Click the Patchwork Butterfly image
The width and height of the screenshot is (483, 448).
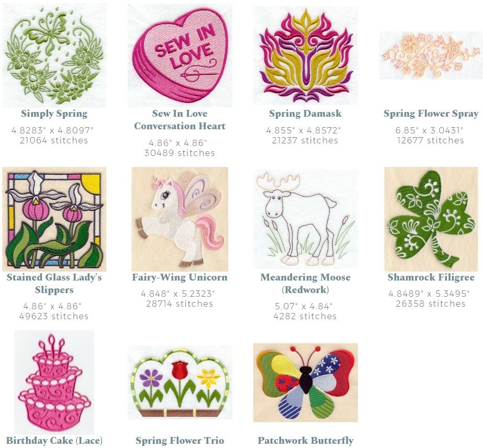305,383
